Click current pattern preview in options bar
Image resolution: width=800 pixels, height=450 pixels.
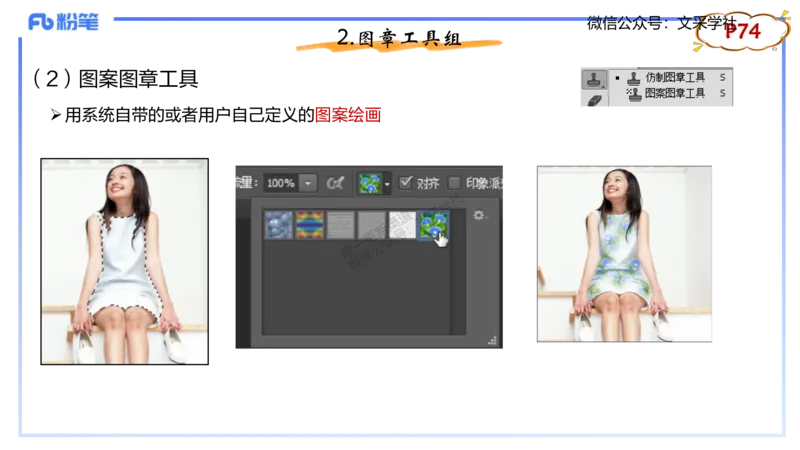(369, 183)
